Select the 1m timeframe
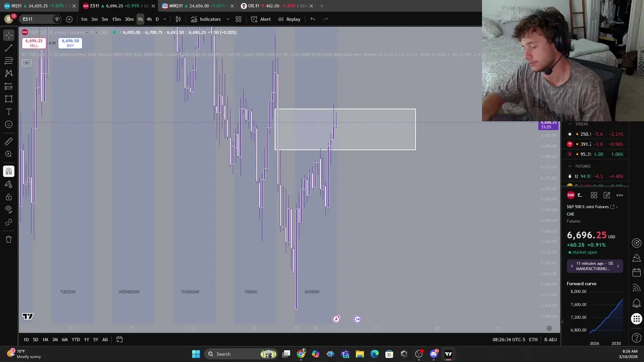The image size is (644, 362). 84,19
